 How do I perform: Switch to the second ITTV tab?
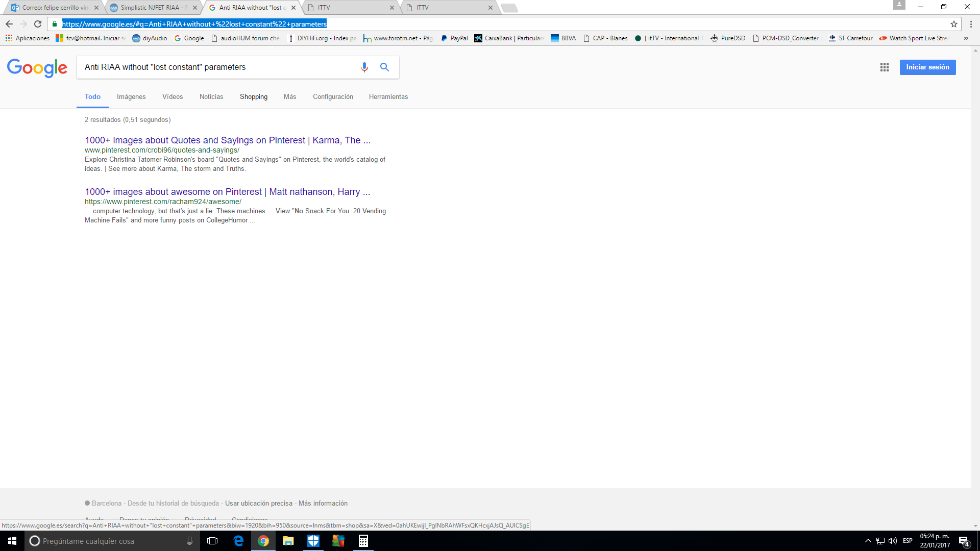click(450, 8)
